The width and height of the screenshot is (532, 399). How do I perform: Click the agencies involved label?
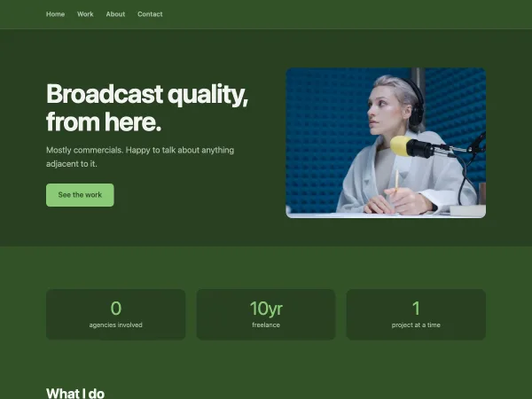115,325
